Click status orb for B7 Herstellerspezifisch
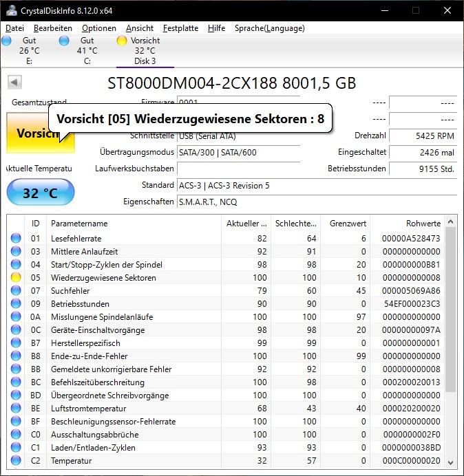Image resolution: width=464 pixels, height=476 pixels. coord(16,343)
